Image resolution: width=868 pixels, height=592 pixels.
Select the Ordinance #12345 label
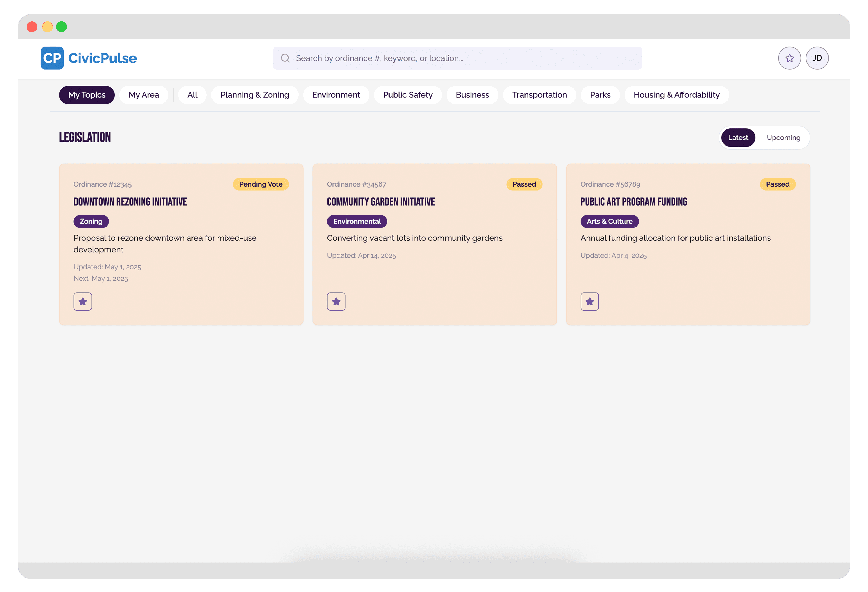point(102,184)
